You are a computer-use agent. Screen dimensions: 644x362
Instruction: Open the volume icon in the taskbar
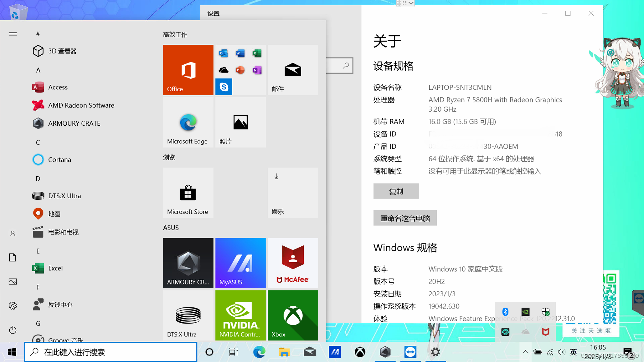(x=561, y=352)
